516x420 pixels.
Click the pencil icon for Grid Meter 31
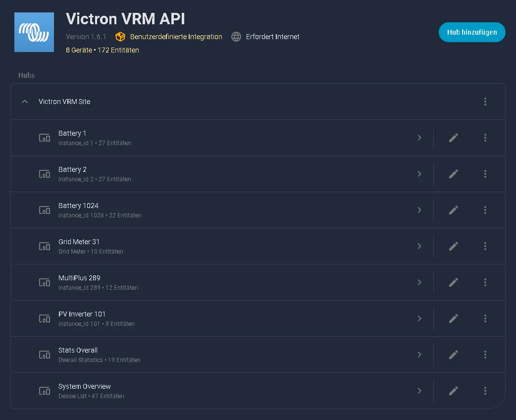pos(454,246)
